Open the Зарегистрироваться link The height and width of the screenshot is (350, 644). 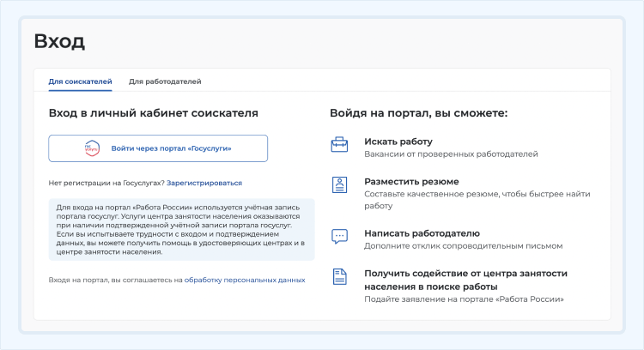(204, 183)
